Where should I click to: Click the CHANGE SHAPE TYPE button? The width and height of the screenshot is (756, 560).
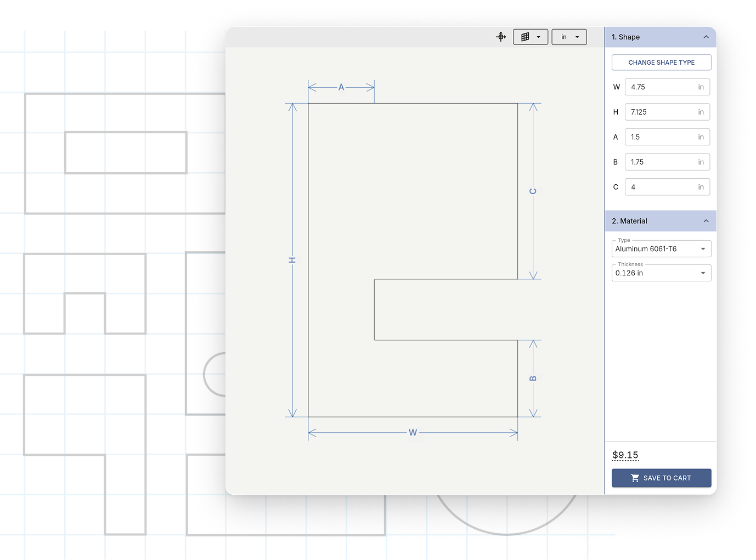point(661,63)
